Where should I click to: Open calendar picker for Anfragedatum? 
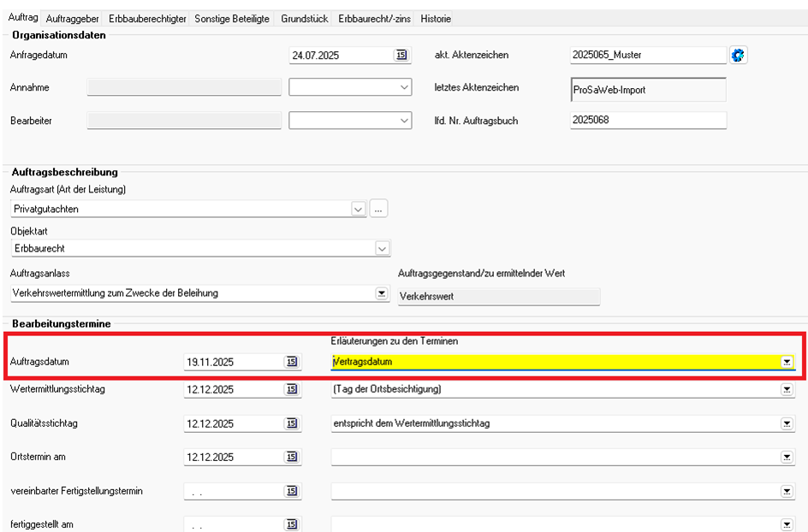pyautogui.click(x=401, y=55)
